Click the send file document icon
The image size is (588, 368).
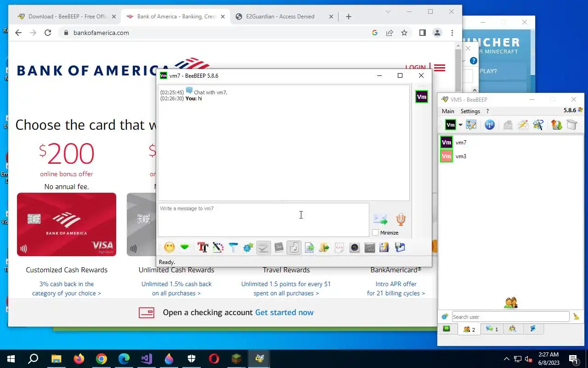(x=309, y=247)
